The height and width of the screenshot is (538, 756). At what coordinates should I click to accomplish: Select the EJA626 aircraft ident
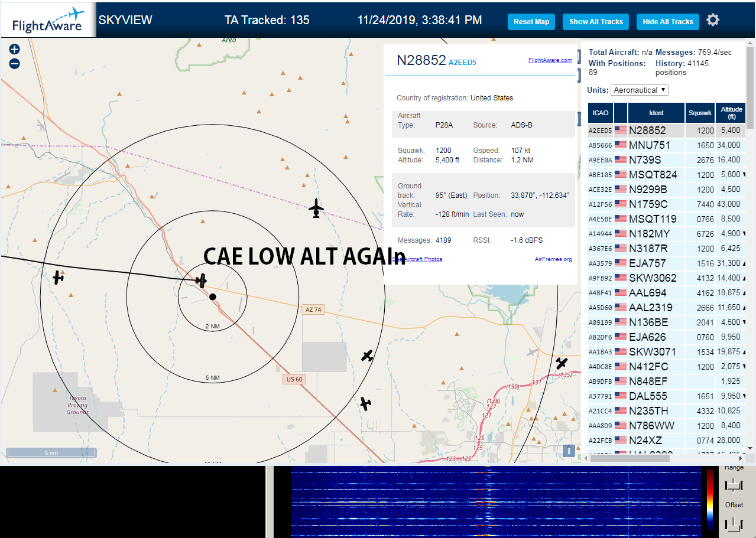pyautogui.click(x=647, y=337)
